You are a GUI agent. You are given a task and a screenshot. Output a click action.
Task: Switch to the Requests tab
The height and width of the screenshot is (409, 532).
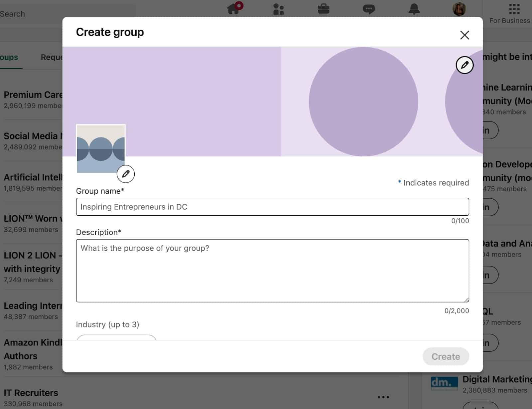(x=52, y=57)
